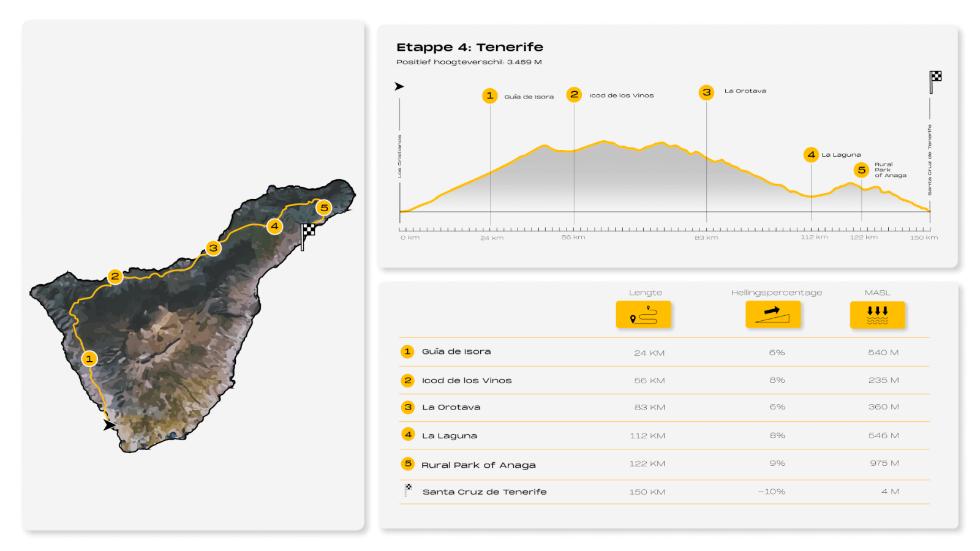Screen dimensions: 980x551
Task: Click the 360 M altitude value
Action: click(884, 407)
